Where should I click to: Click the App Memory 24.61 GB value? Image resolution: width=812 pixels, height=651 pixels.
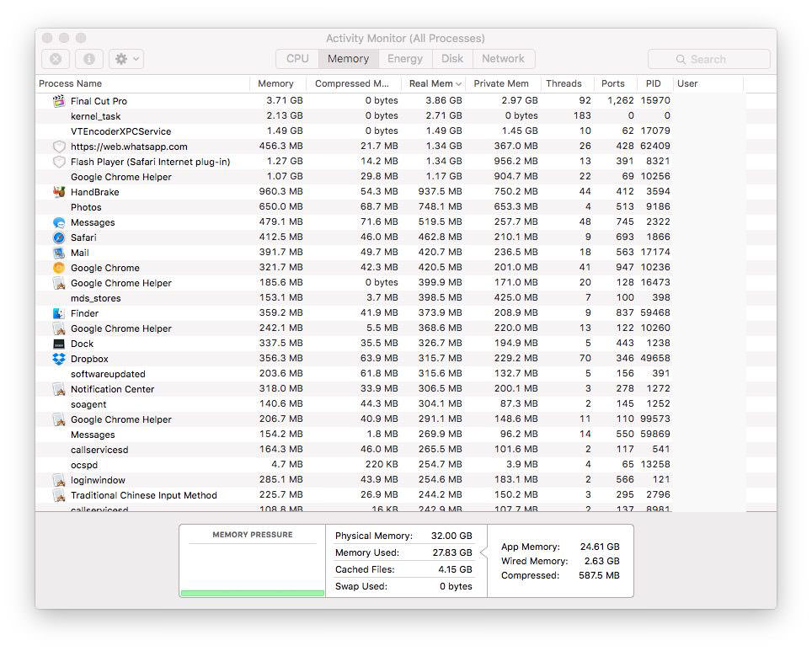[x=600, y=547]
